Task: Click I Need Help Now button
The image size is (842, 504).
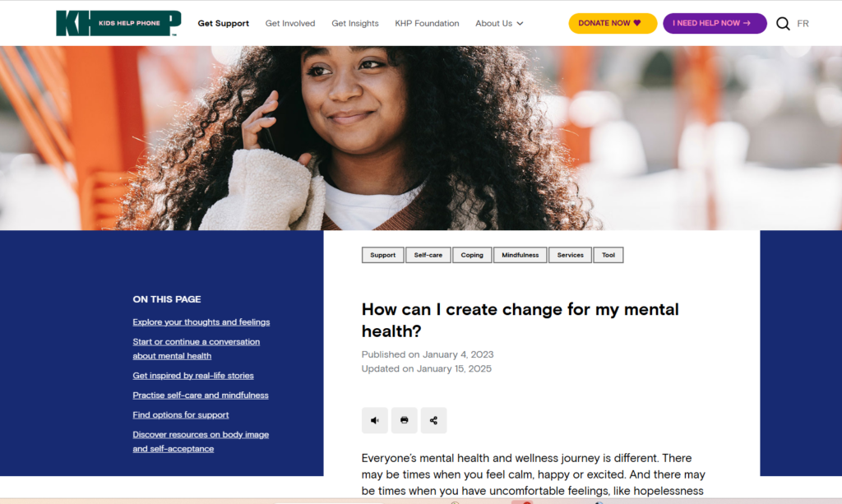Action: point(715,23)
